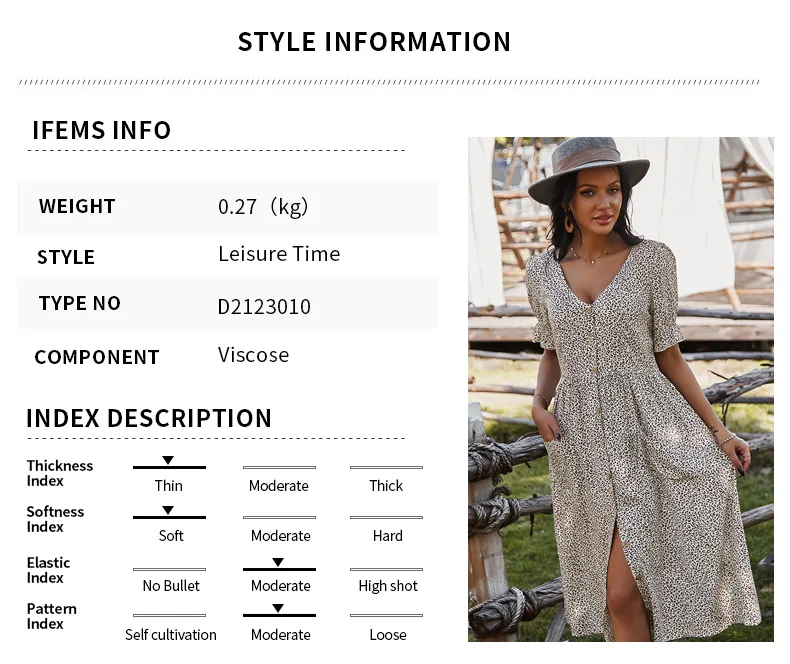Select Thick on the Thickness Index scale
Viewport: 790px width, 664px height.
click(386, 486)
